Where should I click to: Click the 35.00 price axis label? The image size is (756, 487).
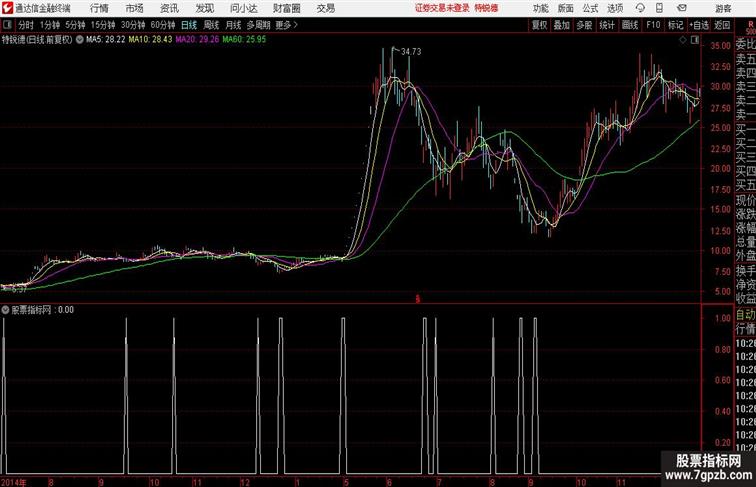(x=720, y=46)
